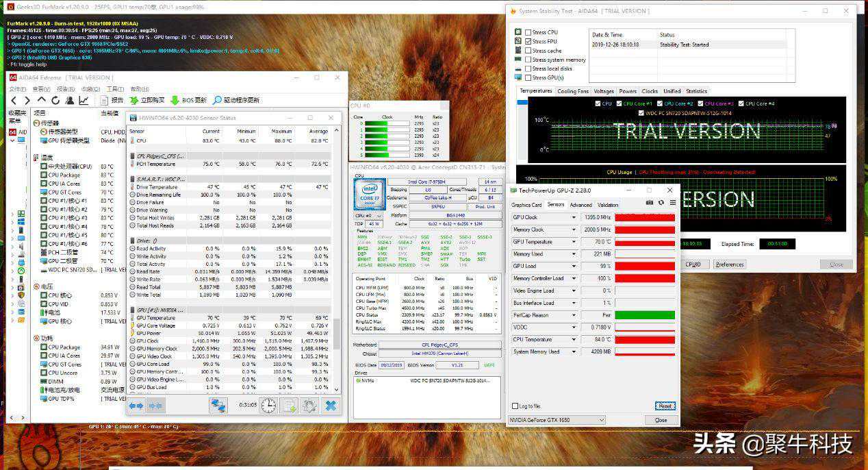Viewport: 868px width, 470px height.
Task: Open HWiNFO sensor settings gear icon
Action: click(309, 406)
